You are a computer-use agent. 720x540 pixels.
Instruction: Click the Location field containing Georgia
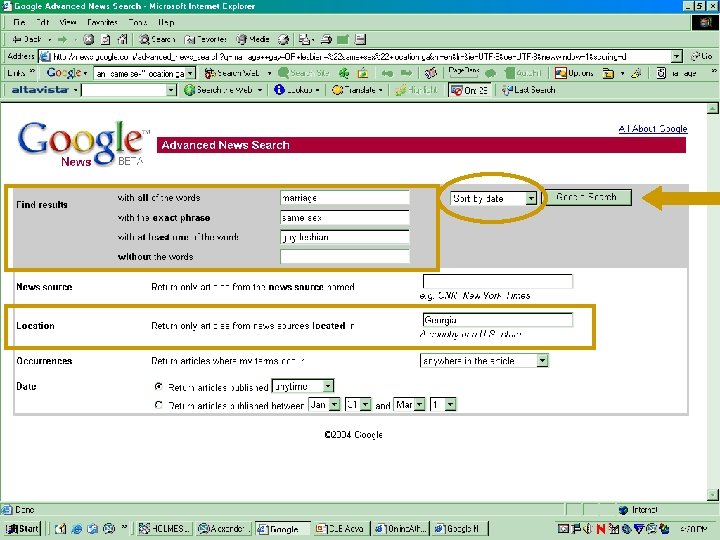click(497, 320)
